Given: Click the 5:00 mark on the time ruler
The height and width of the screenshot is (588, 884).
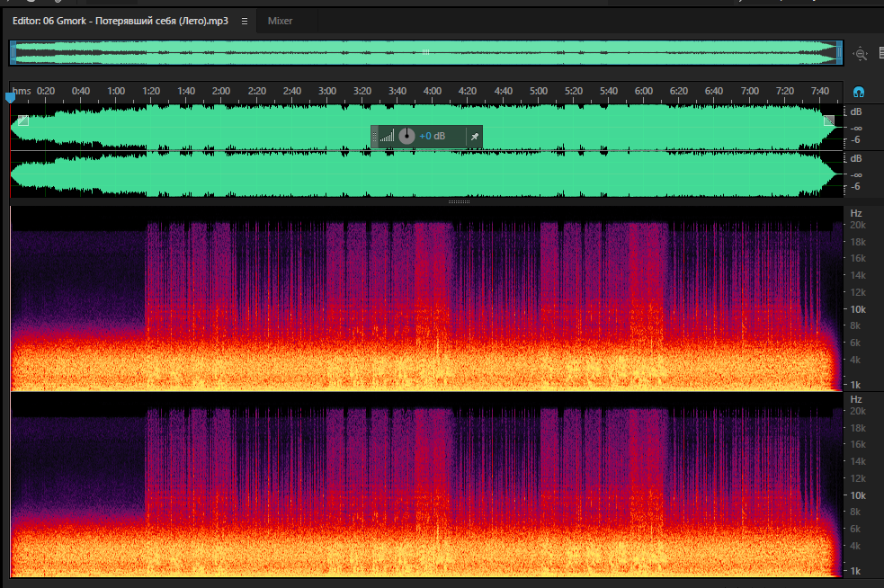Looking at the screenshot, I should 539,91.
